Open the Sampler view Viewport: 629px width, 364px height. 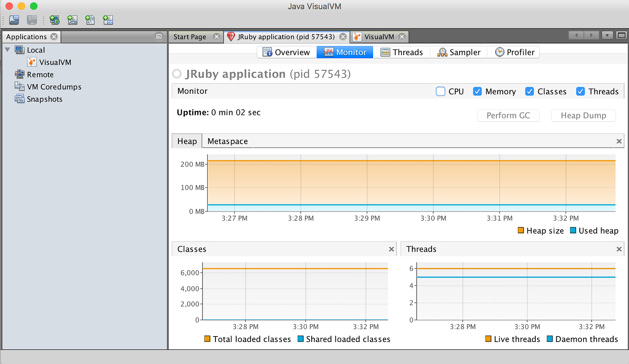[x=459, y=52]
